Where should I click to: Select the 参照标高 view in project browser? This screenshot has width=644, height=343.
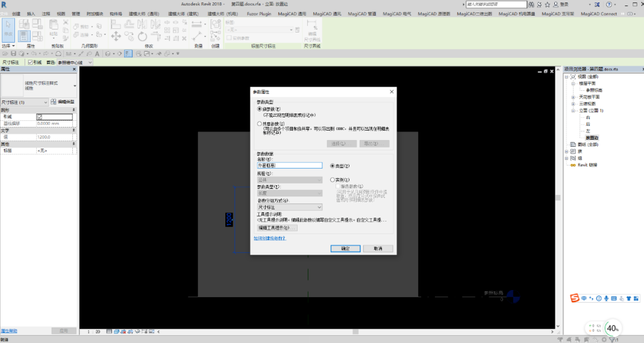click(594, 90)
